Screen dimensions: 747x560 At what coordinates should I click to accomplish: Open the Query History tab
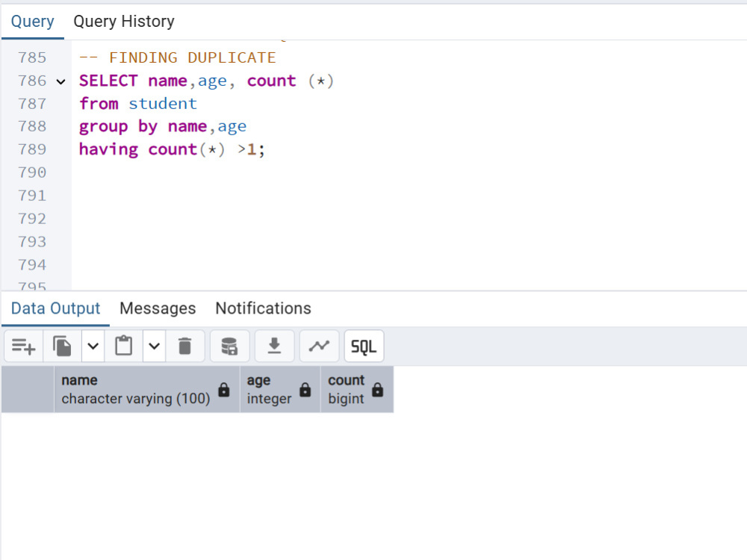coord(124,22)
